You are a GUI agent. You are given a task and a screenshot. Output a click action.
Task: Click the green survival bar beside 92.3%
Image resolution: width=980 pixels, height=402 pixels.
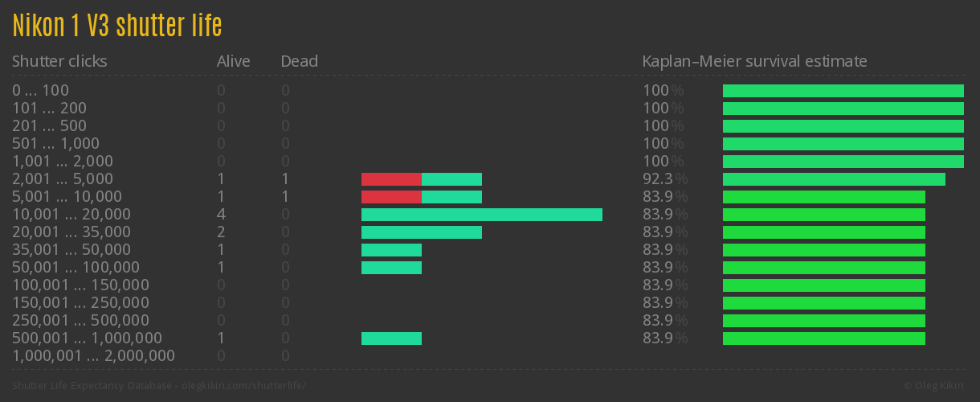point(834,179)
